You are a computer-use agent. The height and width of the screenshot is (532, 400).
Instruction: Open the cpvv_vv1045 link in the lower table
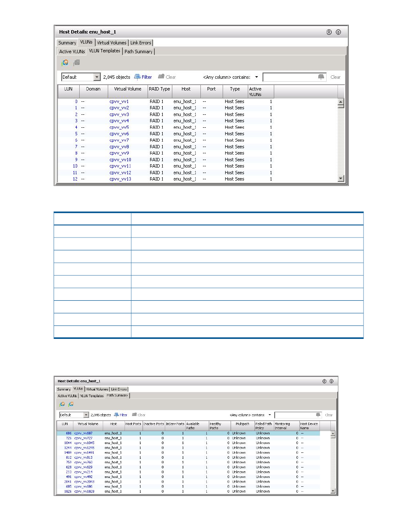84,443
